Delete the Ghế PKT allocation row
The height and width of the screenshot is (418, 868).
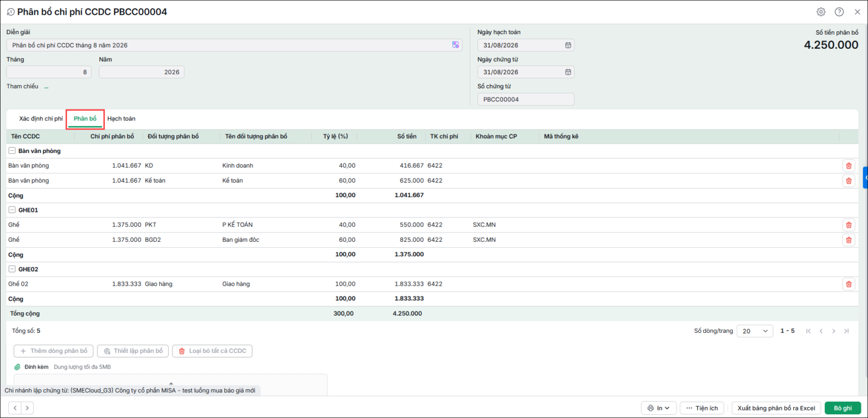(x=849, y=225)
